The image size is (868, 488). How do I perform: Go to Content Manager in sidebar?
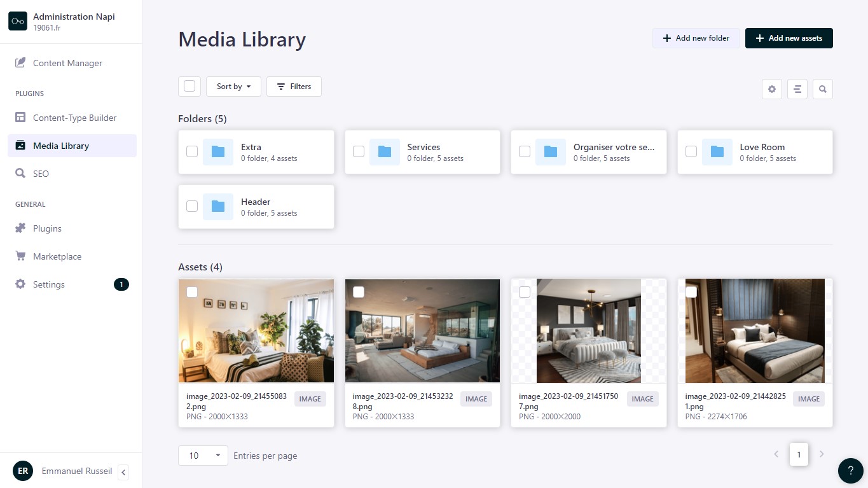(67, 63)
